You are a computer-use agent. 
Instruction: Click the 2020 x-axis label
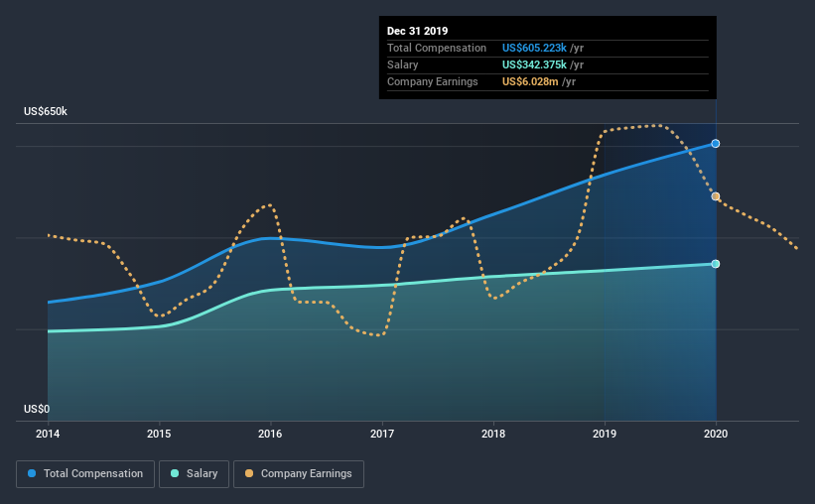pyautogui.click(x=716, y=434)
